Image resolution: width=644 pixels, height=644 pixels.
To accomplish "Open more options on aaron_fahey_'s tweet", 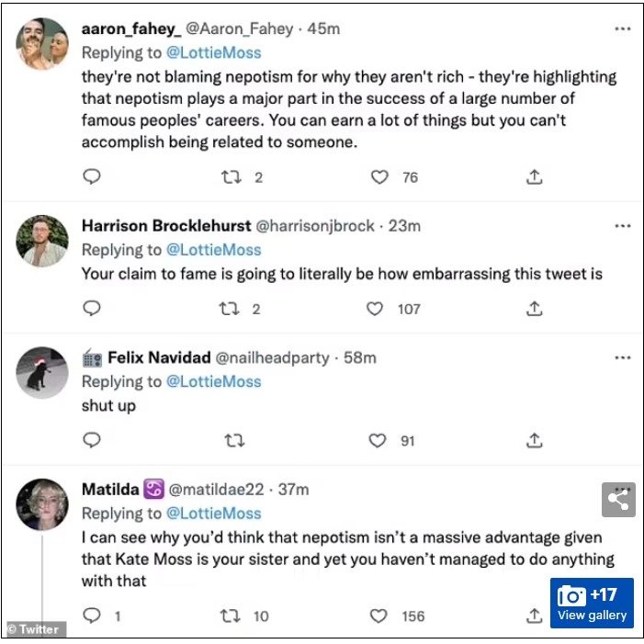I will point(623,28).
